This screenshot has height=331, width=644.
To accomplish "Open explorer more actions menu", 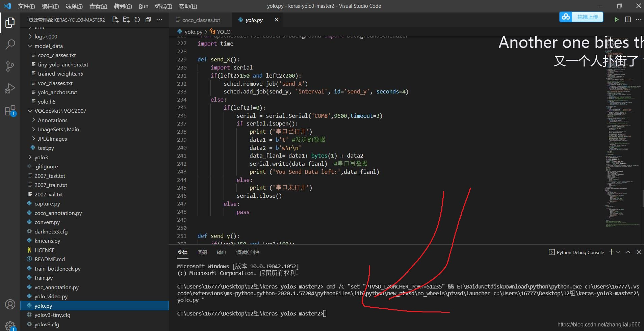I will click(x=159, y=20).
